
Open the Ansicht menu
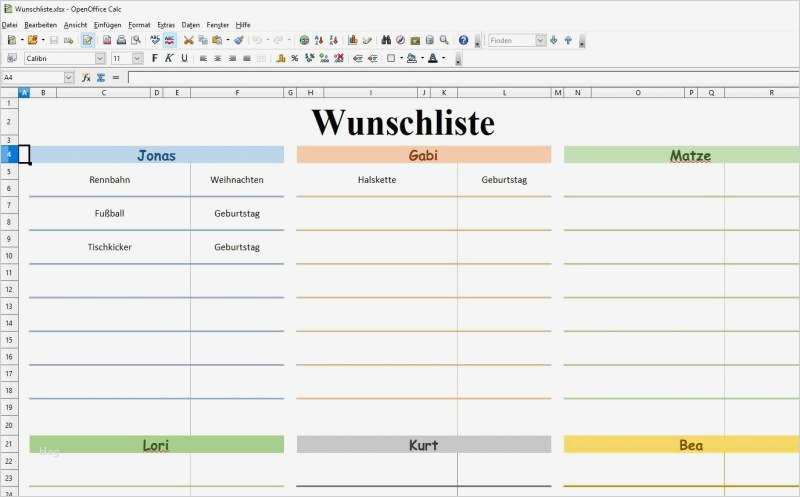pyautogui.click(x=76, y=24)
